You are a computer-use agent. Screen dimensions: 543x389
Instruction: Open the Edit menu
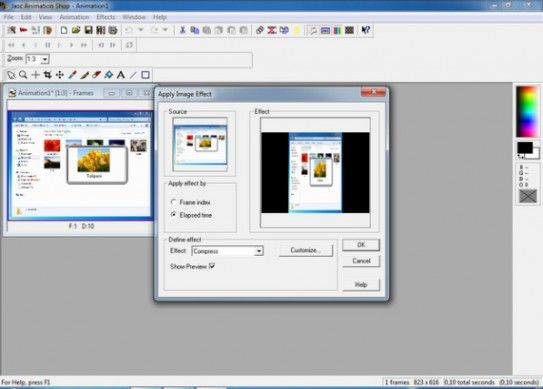pyautogui.click(x=26, y=17)
